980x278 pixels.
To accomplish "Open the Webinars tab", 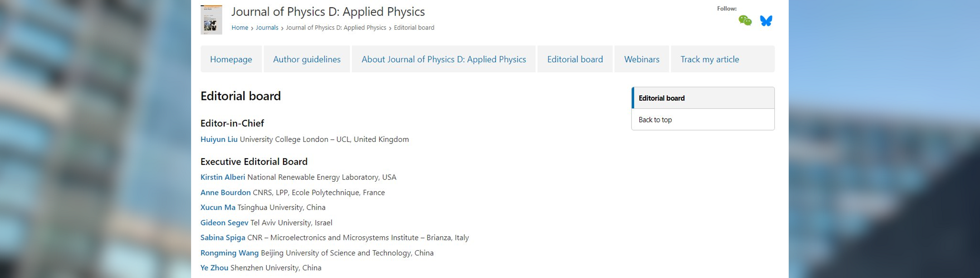I will point(642,59).
